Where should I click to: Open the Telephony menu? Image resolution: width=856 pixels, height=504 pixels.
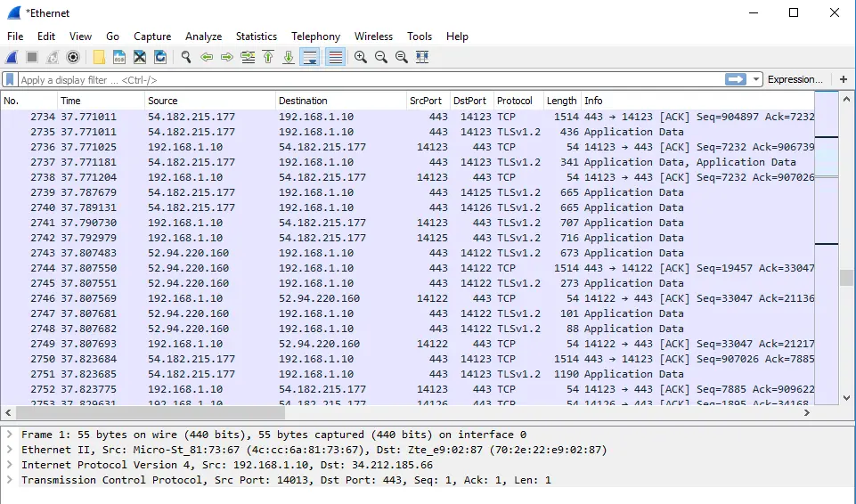point(315,36)
